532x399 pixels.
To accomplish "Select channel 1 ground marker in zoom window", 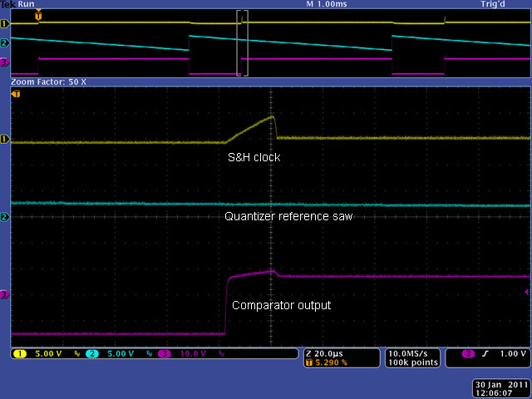I will 4,139.
